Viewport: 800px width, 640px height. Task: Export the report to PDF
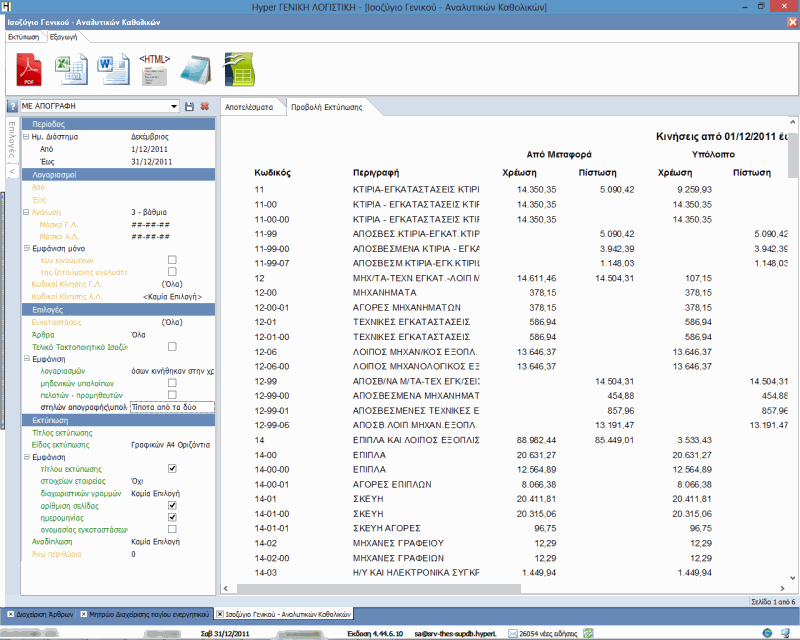[28, 70]
